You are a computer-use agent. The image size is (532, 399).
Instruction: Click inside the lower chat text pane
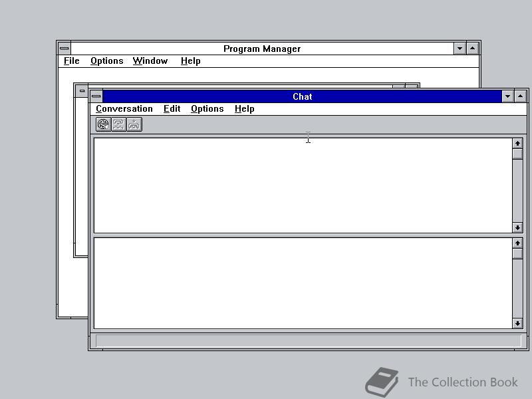[x=303, y=283]
